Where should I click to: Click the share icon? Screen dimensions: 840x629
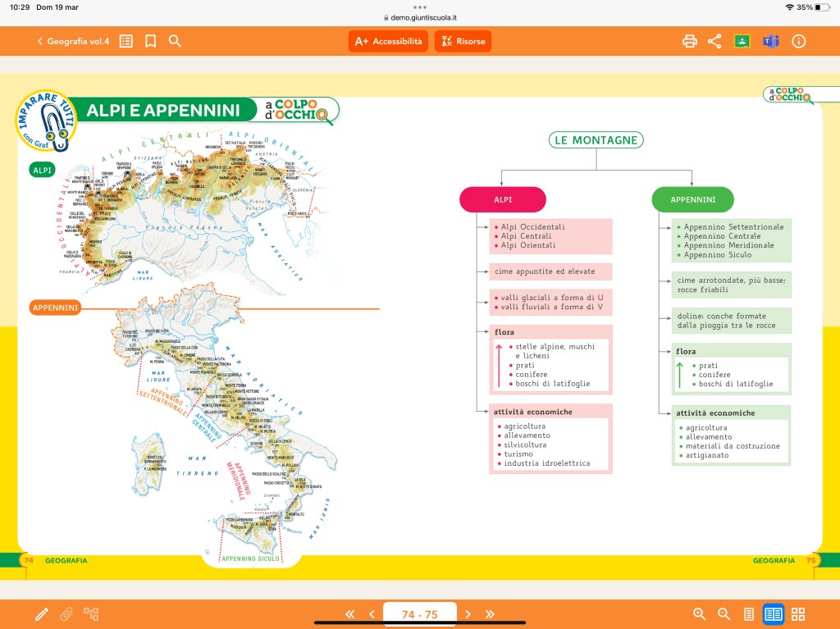pos(714,41)
